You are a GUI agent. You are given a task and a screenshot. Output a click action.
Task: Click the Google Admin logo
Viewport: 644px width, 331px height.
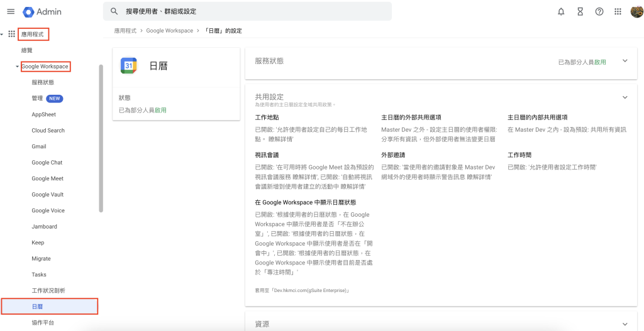[x=42, y=11]
